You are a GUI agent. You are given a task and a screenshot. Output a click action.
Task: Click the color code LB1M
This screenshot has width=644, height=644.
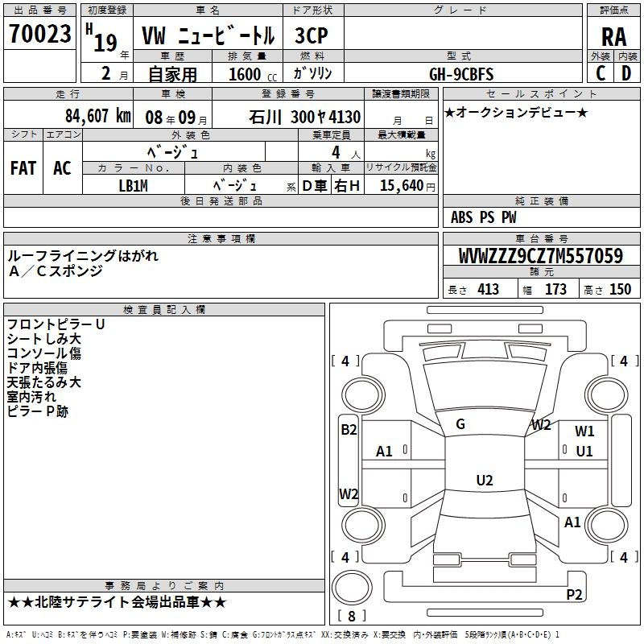[x=134, y=186]
